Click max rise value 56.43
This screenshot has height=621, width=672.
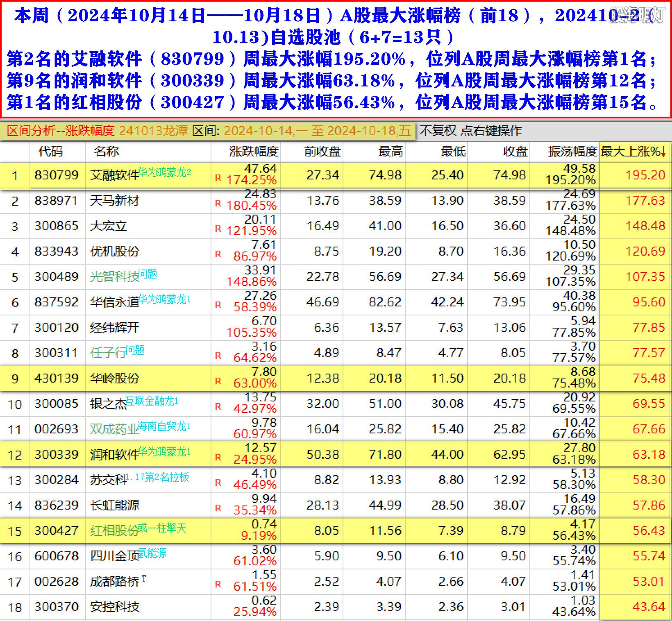pos(649,531)
